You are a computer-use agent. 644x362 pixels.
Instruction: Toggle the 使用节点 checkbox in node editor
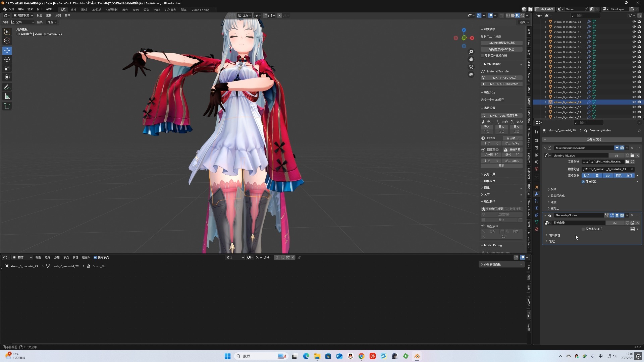pyautogui.click(x=95, y=257)
